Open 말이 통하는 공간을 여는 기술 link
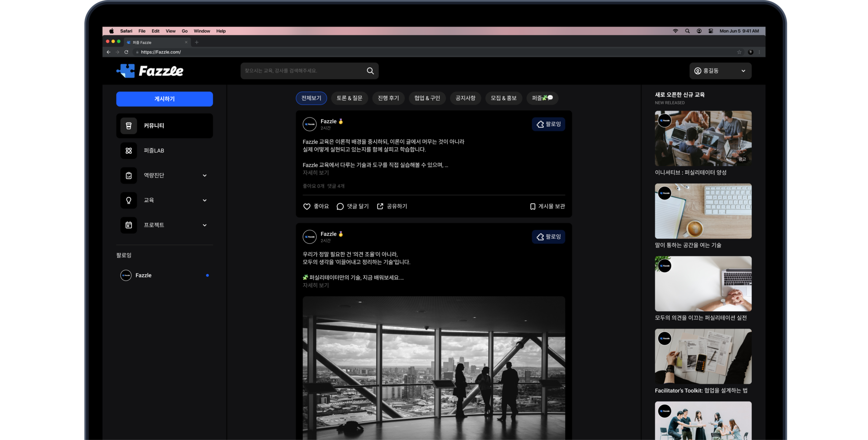The width and height of the screenshot is (868, 440). 688,245
